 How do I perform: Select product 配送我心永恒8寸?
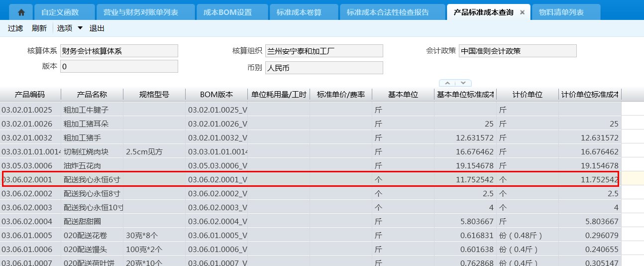pyautogui.click(x=92, y=193)
